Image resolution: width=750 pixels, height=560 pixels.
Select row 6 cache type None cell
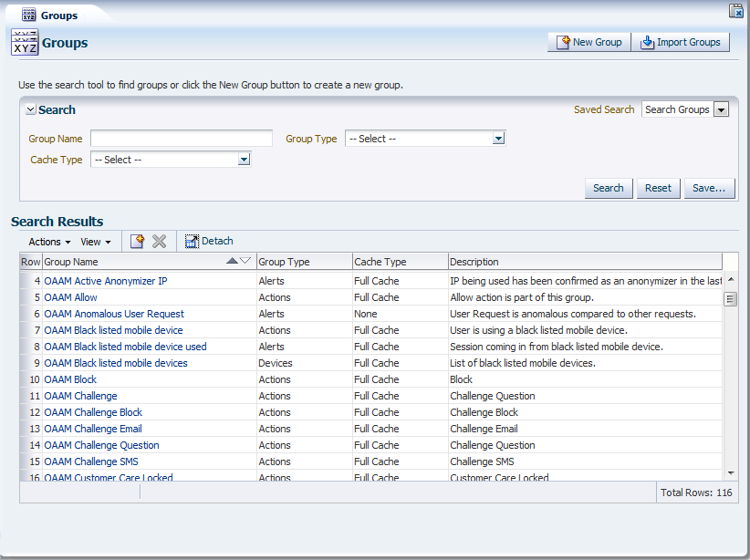[401, 314]
